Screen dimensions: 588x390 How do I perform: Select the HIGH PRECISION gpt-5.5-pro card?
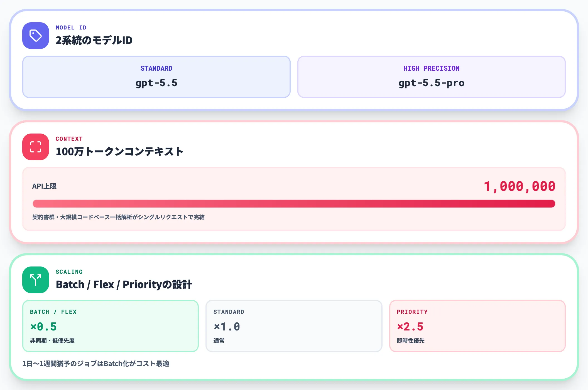[432, 77]
